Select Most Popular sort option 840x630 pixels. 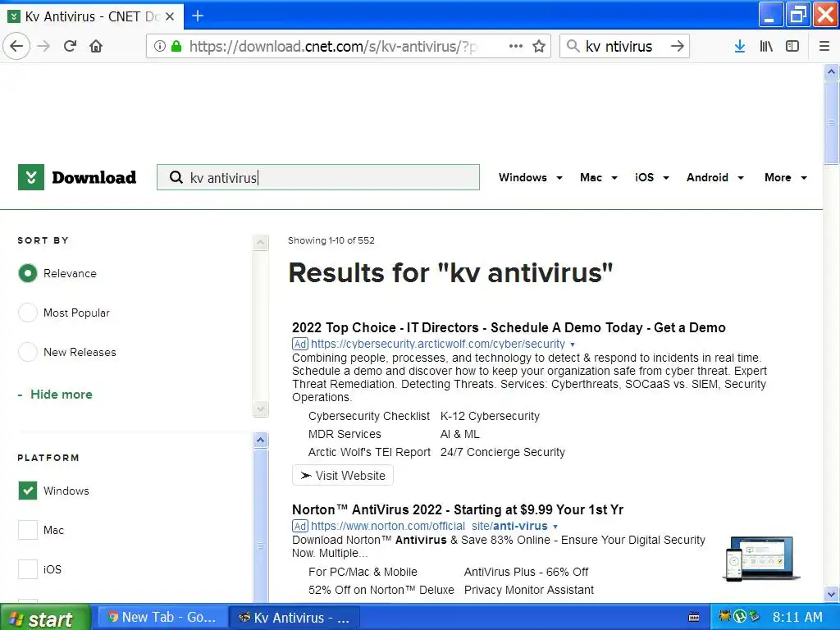coord(28,313)
